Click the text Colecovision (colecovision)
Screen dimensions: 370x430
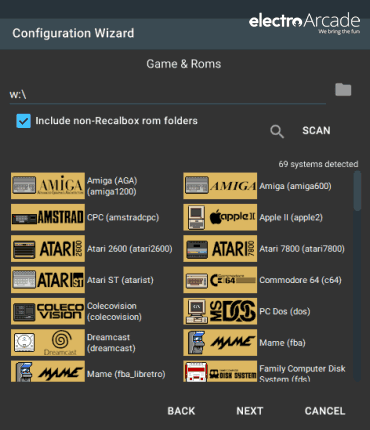114,311
